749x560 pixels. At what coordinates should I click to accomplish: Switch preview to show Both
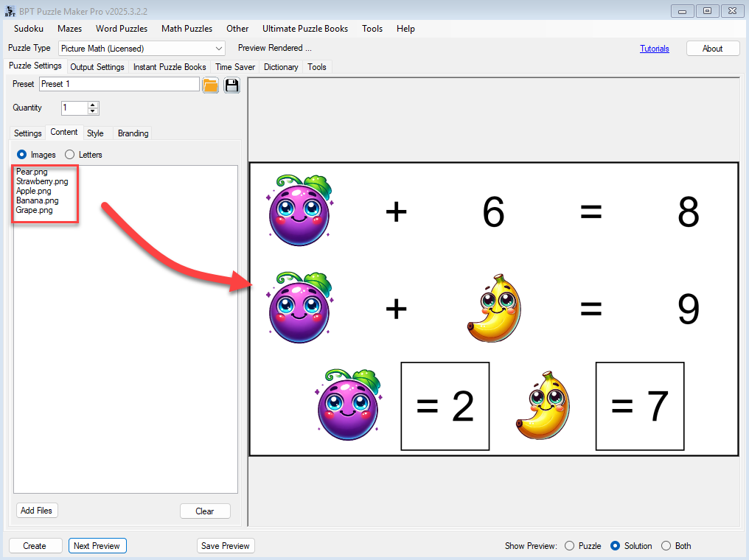tap(666, 546)
